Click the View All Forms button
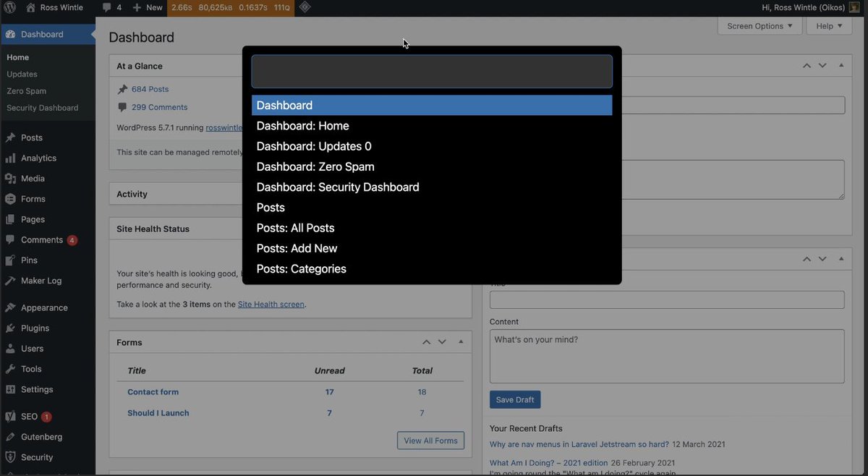868x476 pixels. coord(431,441)
